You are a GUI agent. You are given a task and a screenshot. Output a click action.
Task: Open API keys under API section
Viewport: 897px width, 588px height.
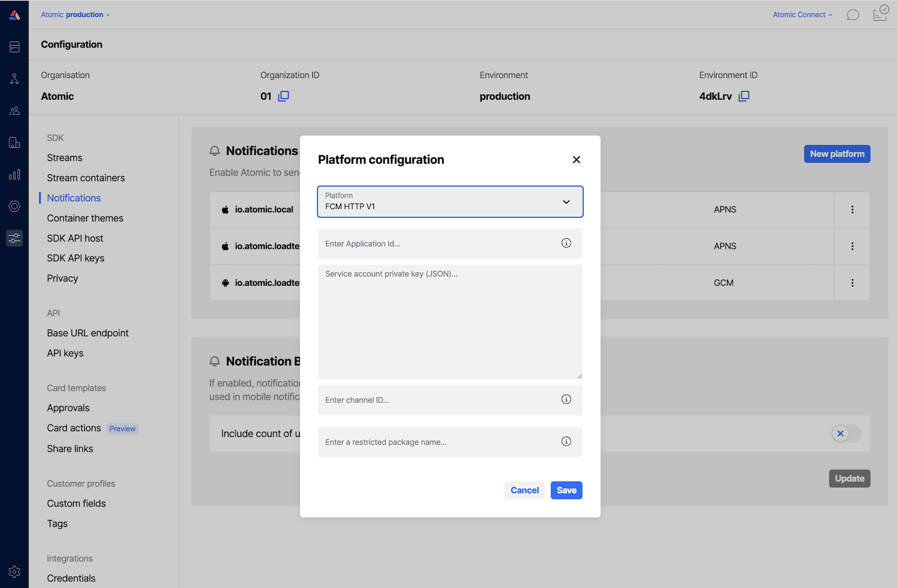pyautogui.click(x=65, y=353)
